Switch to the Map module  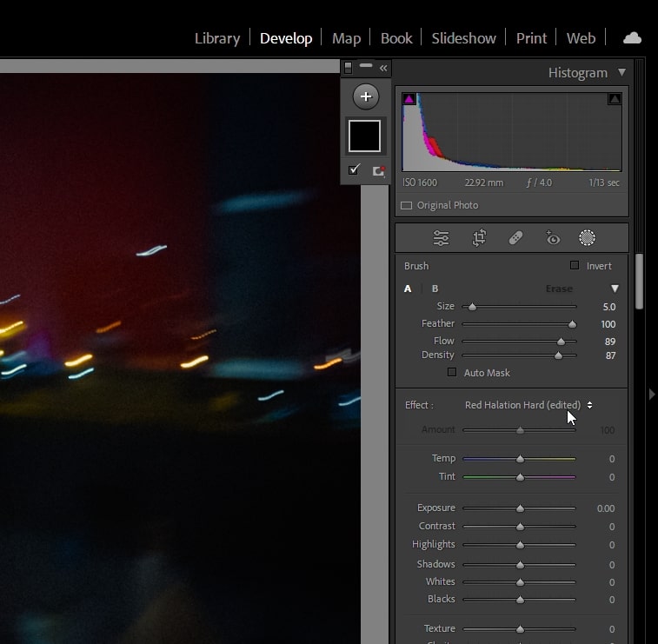click(x=346, y=38)
